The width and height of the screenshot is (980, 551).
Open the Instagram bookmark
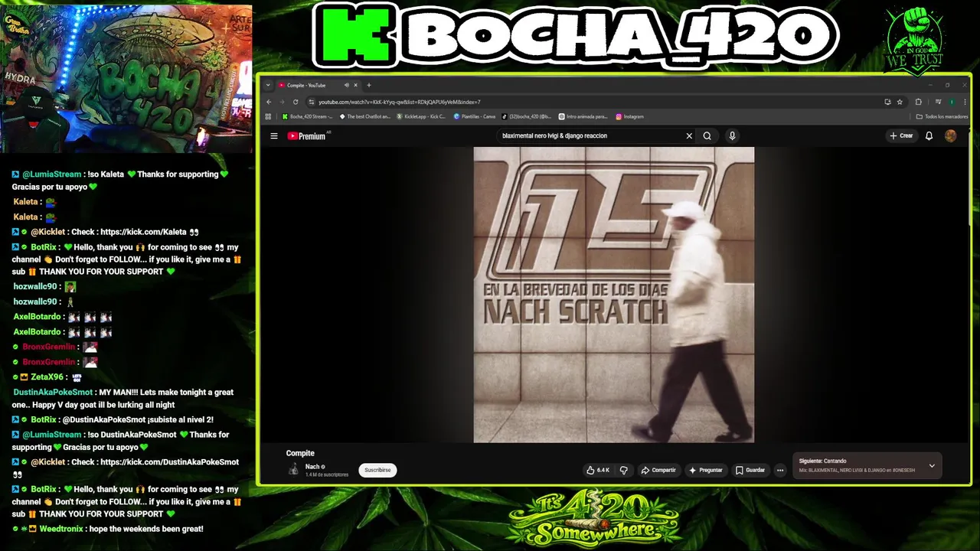pyautogui.click(x=629, y=116)
